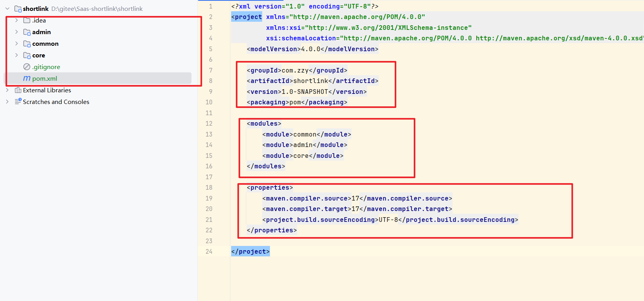
Task: Click the shortlink project name label
Action: point(36,9)
